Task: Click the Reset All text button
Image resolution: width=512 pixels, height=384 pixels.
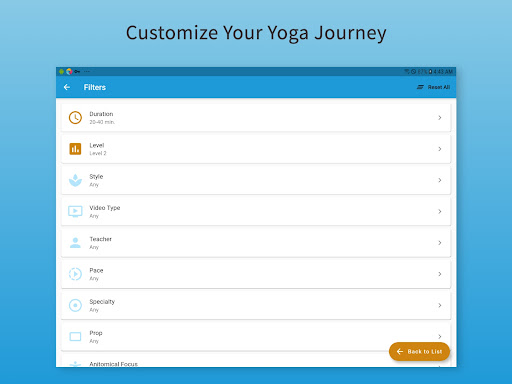Action: [439, 87]
